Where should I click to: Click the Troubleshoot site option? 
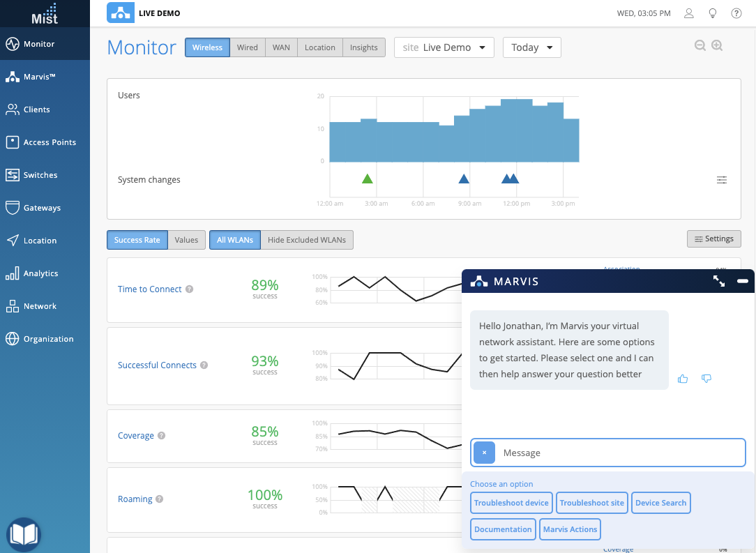[x=591, y=503]
